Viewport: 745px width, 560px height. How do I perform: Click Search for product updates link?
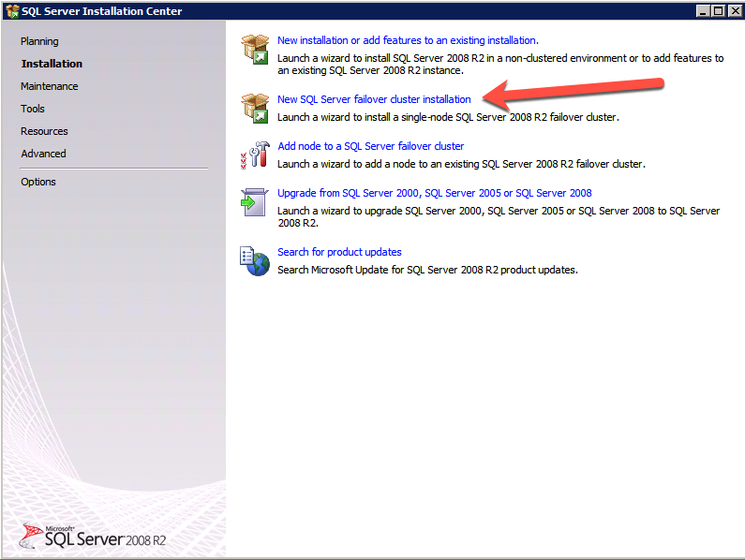[340, 252]
